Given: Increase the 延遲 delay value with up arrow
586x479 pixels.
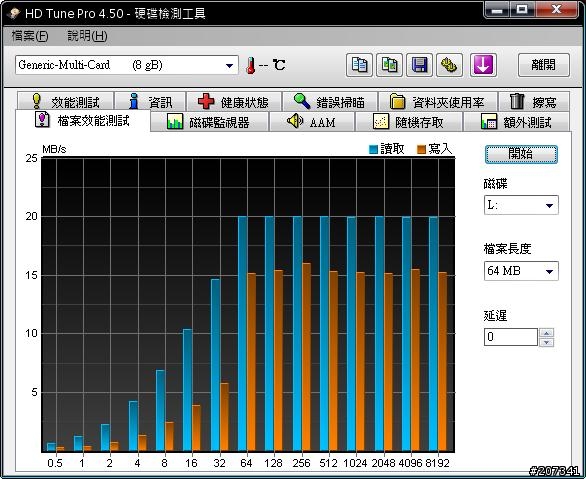Looking at the screenshot, I should pyautogui.click(x=546, y=333).
